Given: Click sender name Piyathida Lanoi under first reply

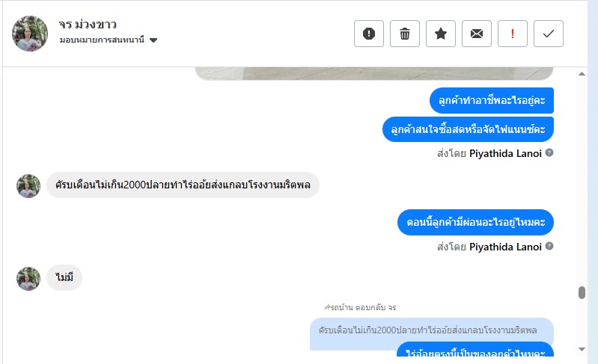Looking at the screenshot, I should [x=504, y=153].
